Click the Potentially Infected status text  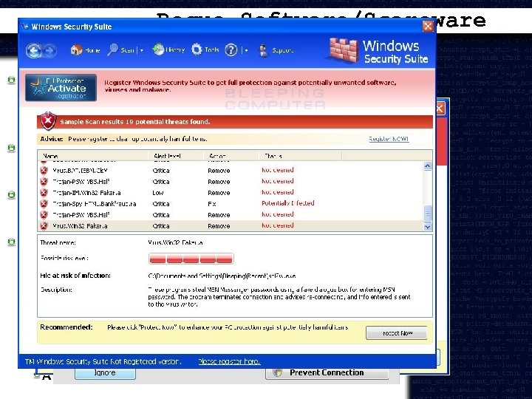pyautogui.click(x=287, y=203)
